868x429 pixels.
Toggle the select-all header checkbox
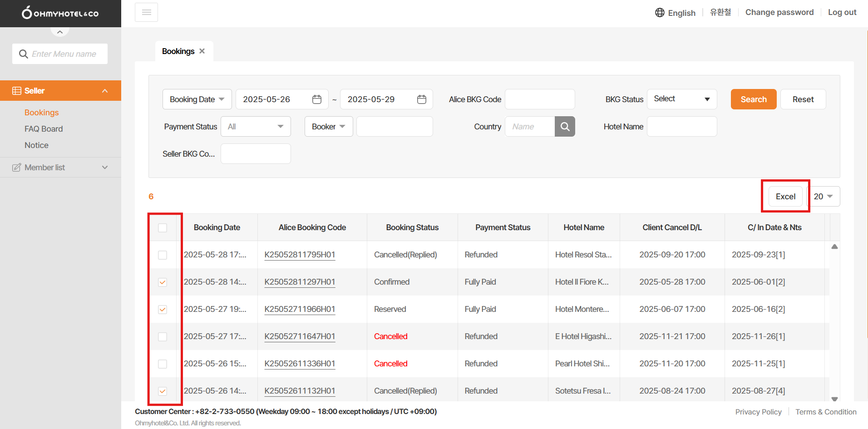click(x=163, y=227)
